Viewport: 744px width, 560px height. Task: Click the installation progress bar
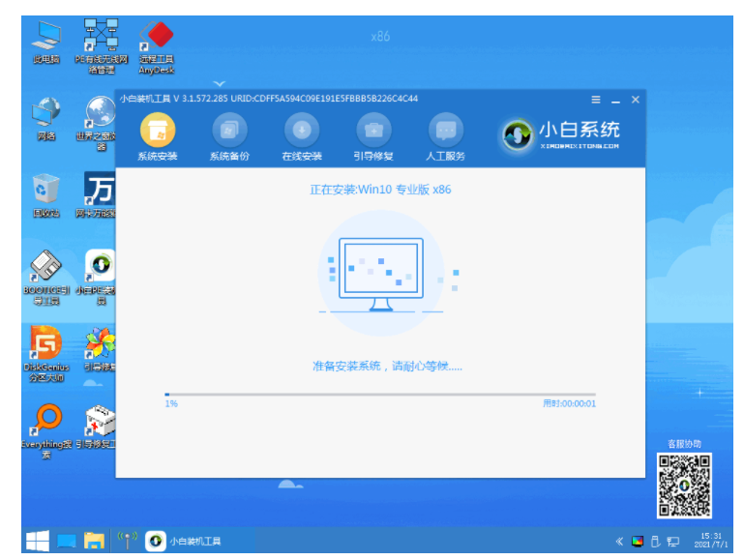379,394
